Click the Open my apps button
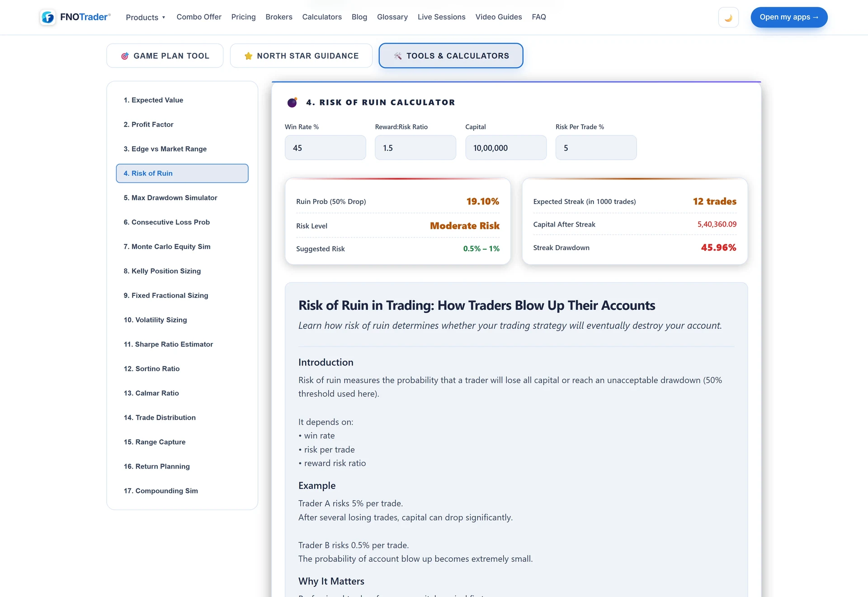The height and width of the screenshot is (597, 868). tap(789, 17)
